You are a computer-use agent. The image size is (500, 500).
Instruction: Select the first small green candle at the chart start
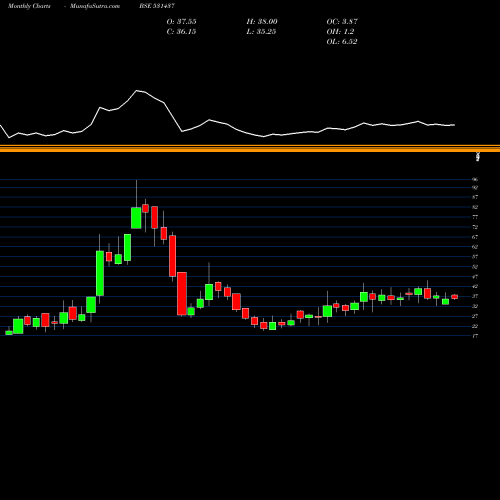[9, 332]
